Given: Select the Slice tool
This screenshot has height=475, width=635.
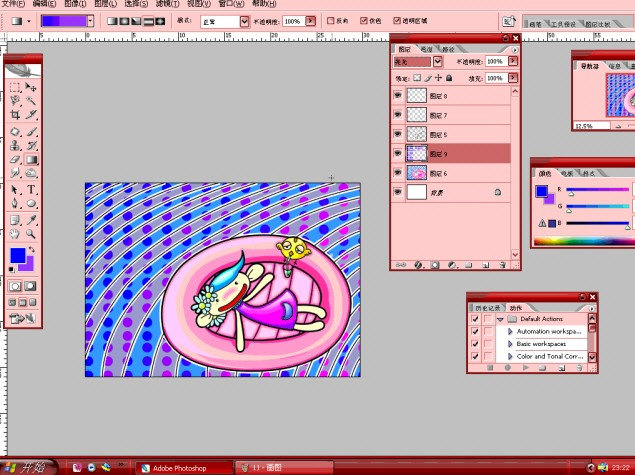Looking at the screenshot, I should 31,115.
